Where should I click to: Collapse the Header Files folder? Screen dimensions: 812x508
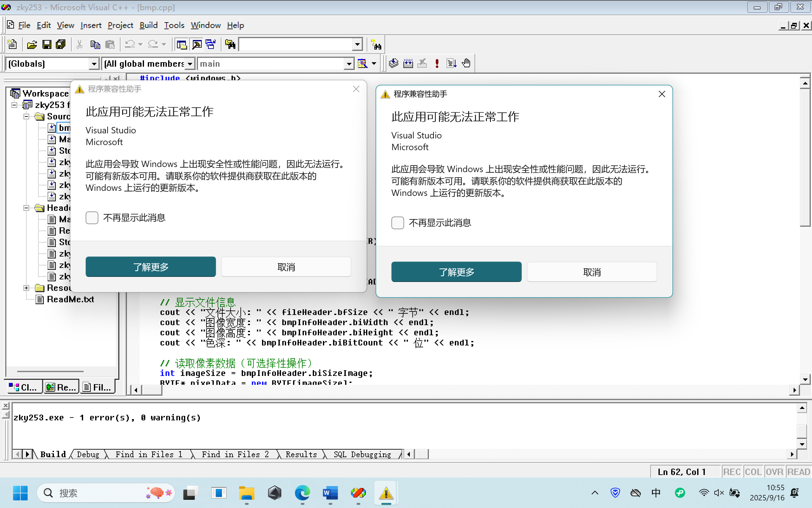click(x=26, y=208)
